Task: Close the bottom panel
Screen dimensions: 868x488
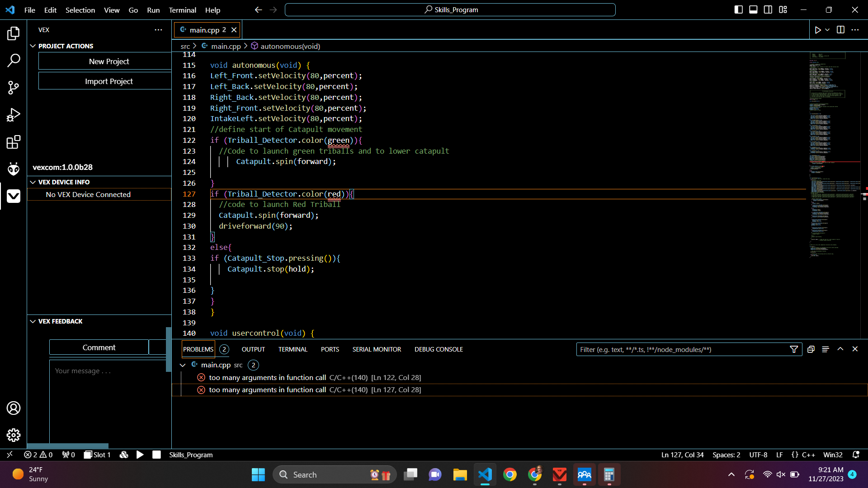Action: coord(855,349)
